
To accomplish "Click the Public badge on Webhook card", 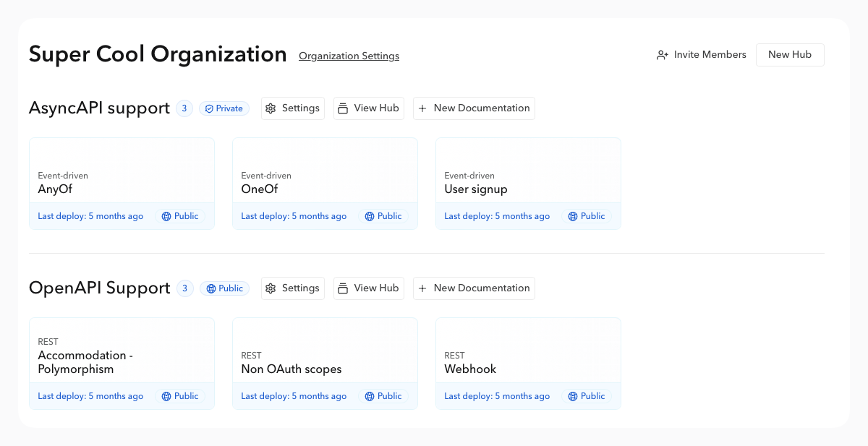I will coord(586,396).
